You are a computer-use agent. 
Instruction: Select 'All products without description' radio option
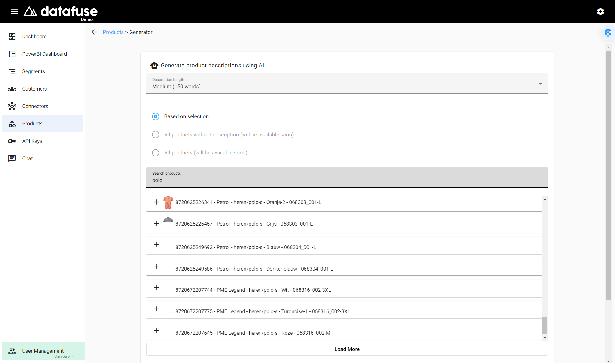[x=156, y=135]
